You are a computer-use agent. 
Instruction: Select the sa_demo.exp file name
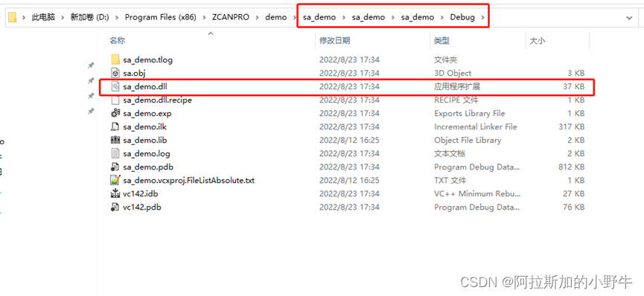(147, 114)
